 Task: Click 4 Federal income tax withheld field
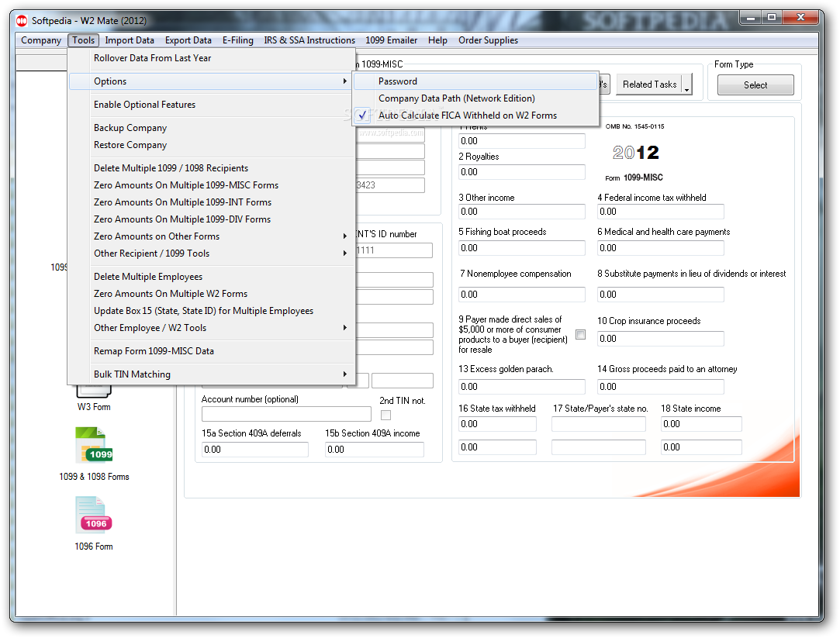tap(661, 212)
